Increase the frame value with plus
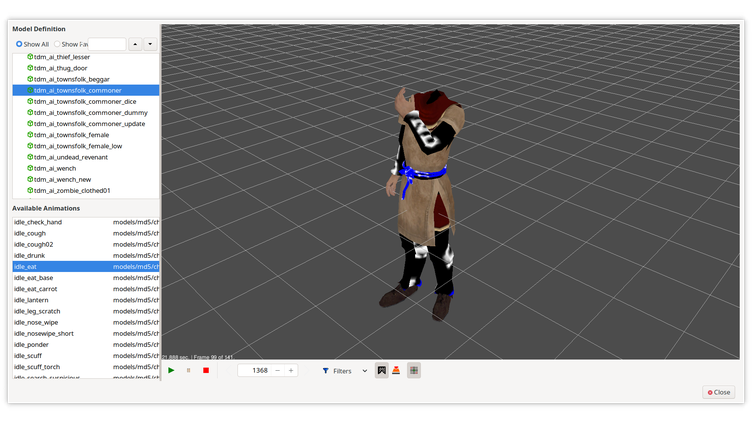 click(291, 370)
